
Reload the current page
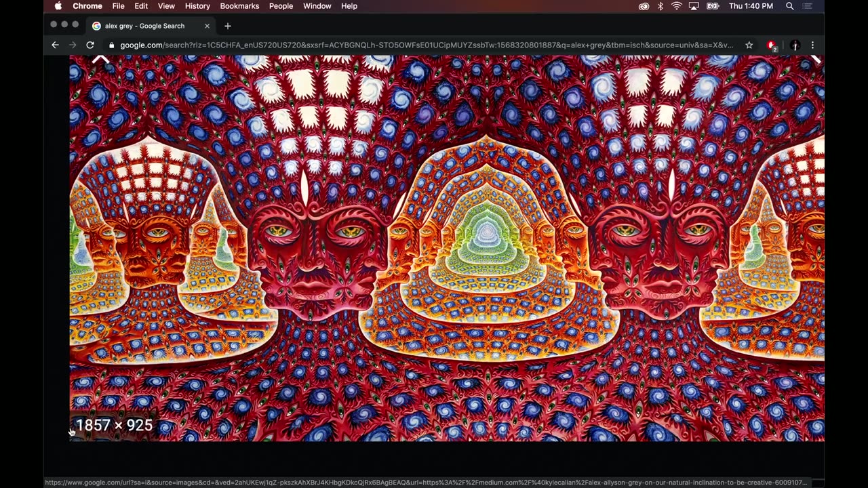tap(90, 45)
